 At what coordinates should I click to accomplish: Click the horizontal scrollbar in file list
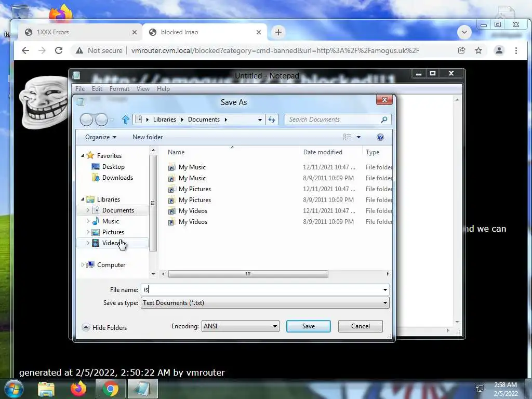(248, 274)
